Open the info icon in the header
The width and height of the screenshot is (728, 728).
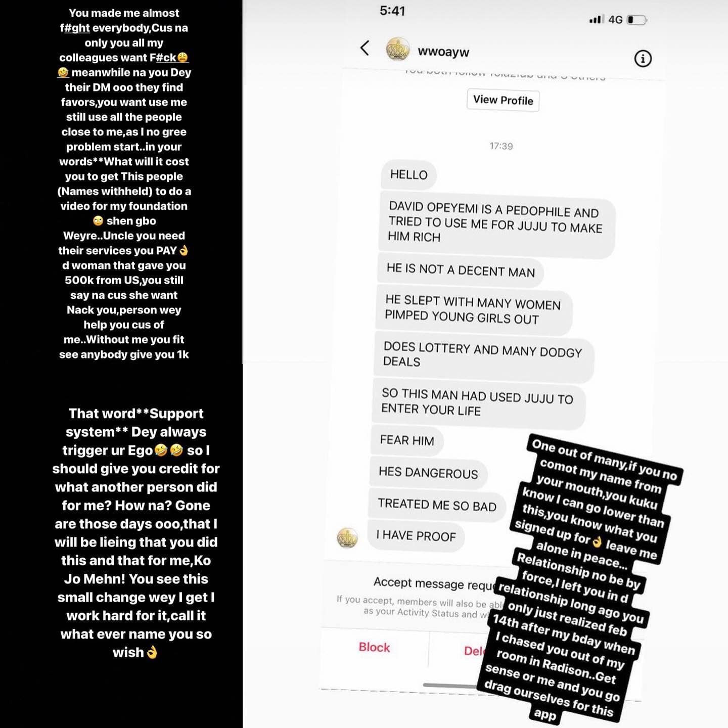[643, 59]
